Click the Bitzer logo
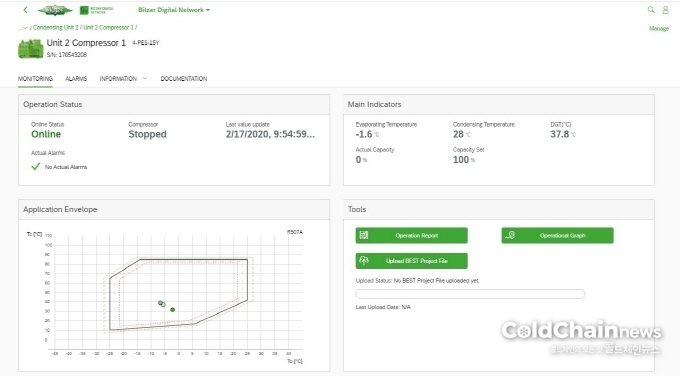Screen dimensions: 680x376 coord(55,10)
